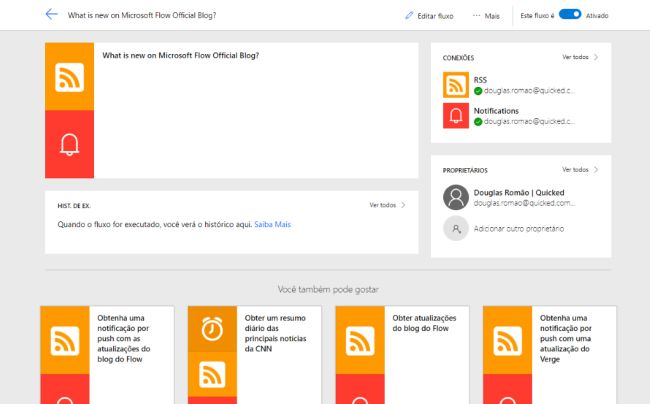This screenshot has width=650, height=404.
Task: Toggle the Ativado flow switch
Action: pos(570,15)
